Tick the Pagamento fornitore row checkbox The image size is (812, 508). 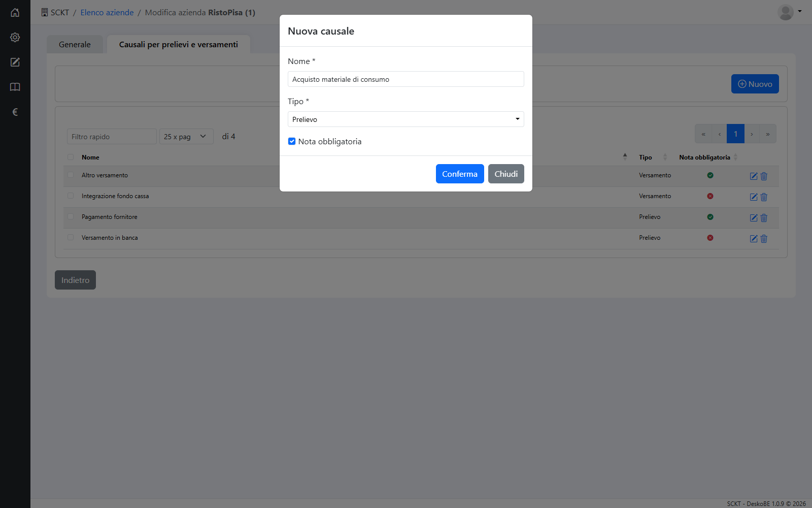[71, 216]
